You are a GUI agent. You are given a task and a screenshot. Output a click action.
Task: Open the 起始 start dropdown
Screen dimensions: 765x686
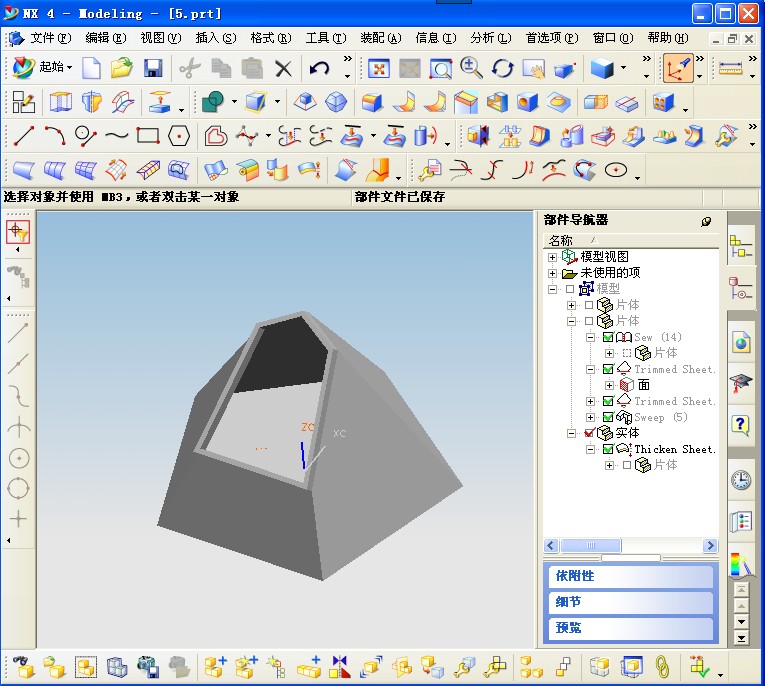pos(43,67)
